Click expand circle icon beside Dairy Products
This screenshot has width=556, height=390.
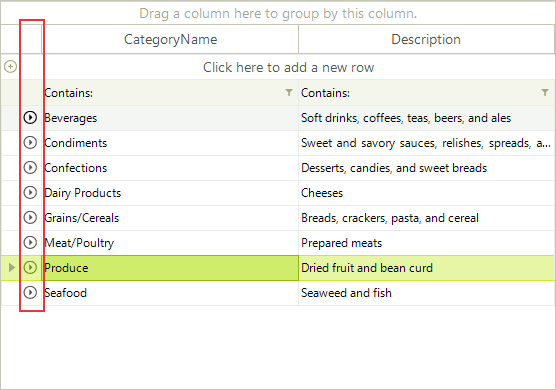(x=30, y=193)
